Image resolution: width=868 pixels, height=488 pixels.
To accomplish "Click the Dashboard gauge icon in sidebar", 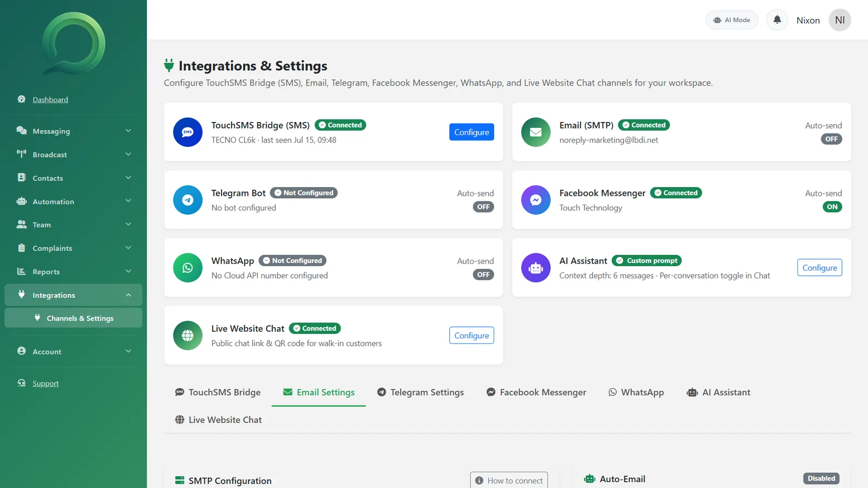I will [x=22, y=99].
